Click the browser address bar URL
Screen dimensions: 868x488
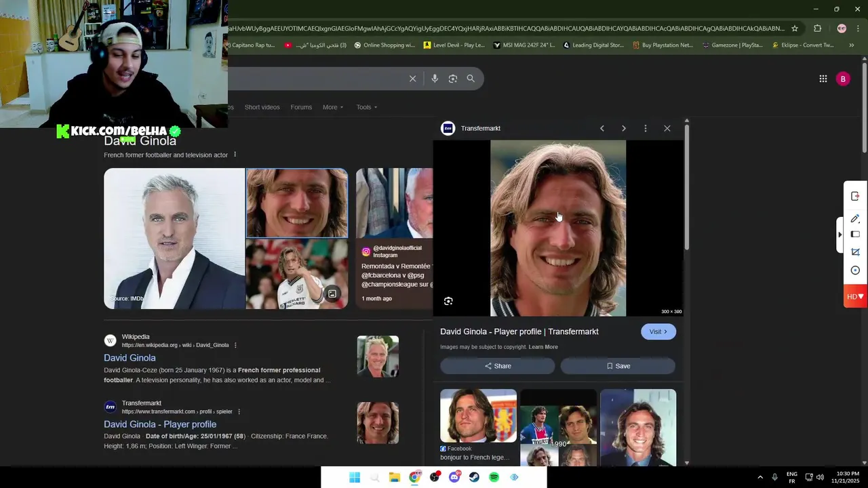tap(506, 28)
